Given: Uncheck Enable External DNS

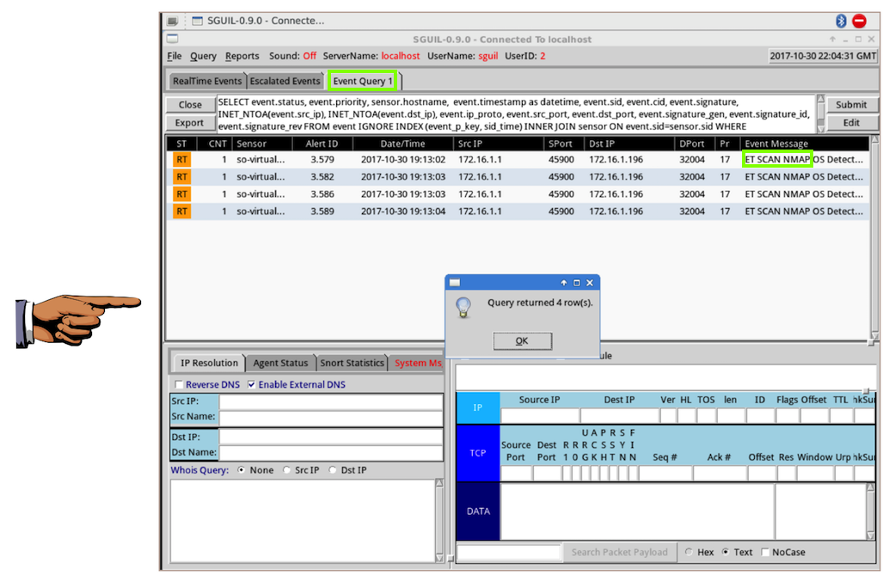Looking at the screenshot, I should 252,385.
